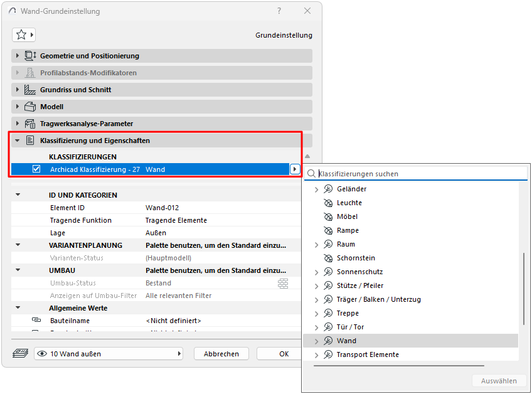Screen dimensions: 532x394
Task: Click the Träger / Balken / Unterzug icon
Action: (x=328, y=299)
